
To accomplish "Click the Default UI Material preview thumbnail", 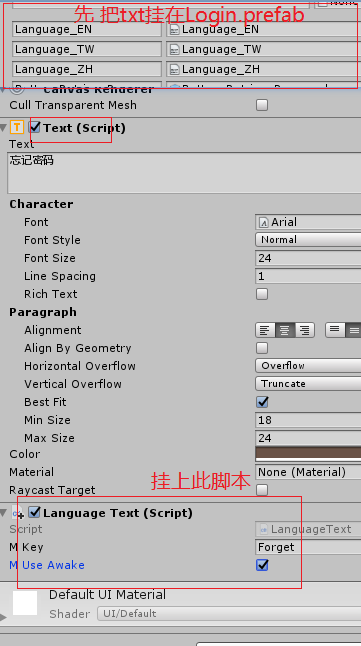I will tap(25, 603).
